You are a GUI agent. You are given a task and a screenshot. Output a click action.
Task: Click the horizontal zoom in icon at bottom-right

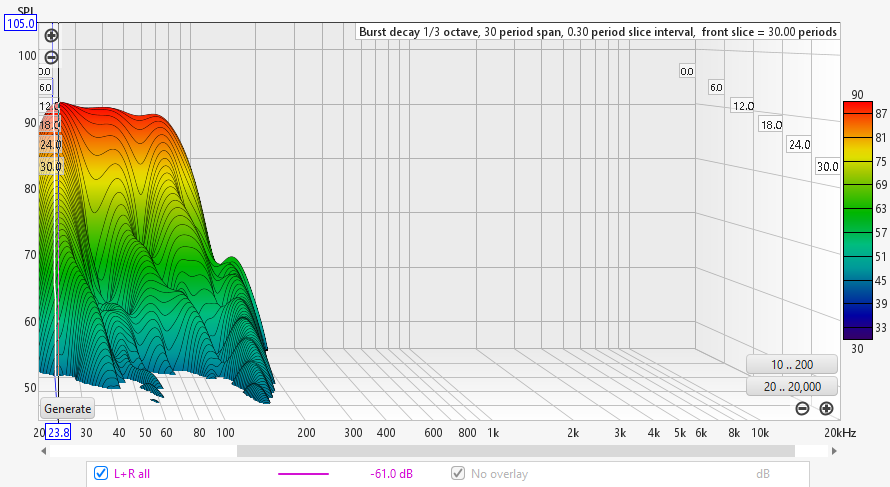pyautogui.click(x=826, y=408)
